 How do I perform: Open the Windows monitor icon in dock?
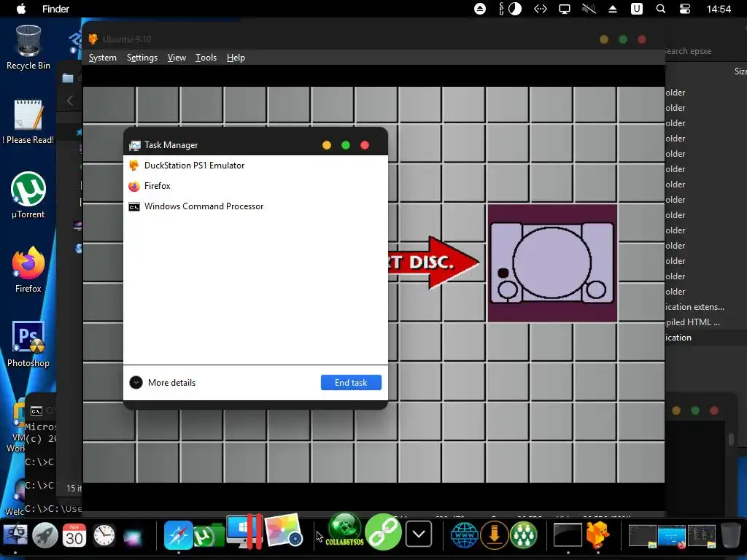pyautogui.click(x=244, y=531)
